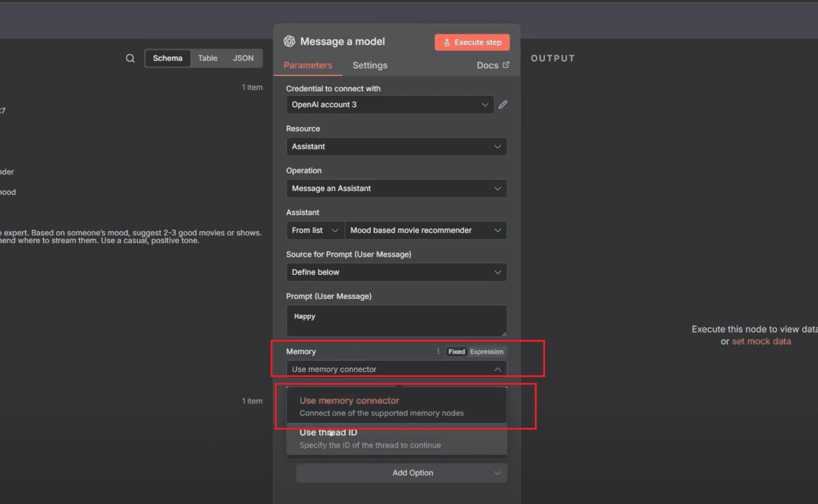Click the search magnifier icon
This screenshot has height=504, width=818.
coord(130,58)
